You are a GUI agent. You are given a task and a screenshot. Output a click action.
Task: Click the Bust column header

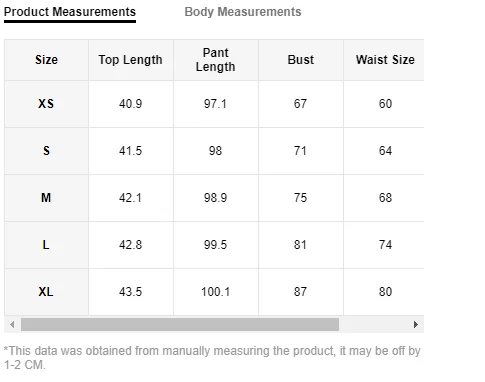point(301,60)
